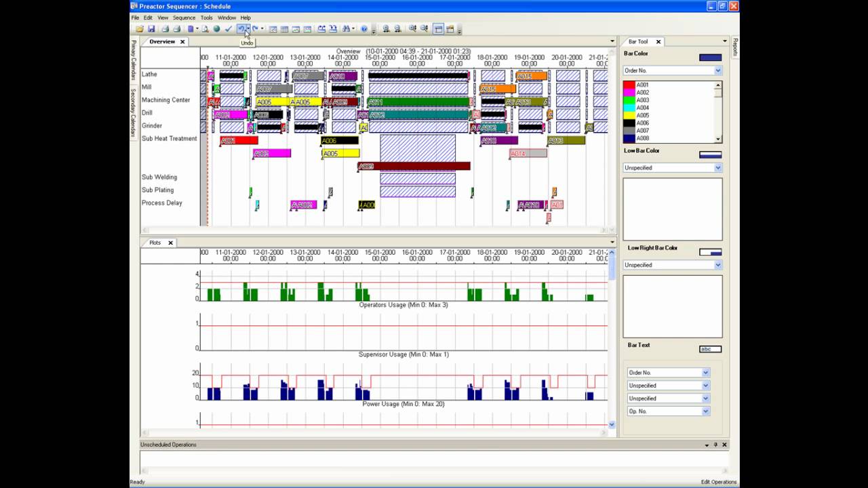Click the first zoom magnifier icon after help
The image size is (868, 488).
point(386,29)
